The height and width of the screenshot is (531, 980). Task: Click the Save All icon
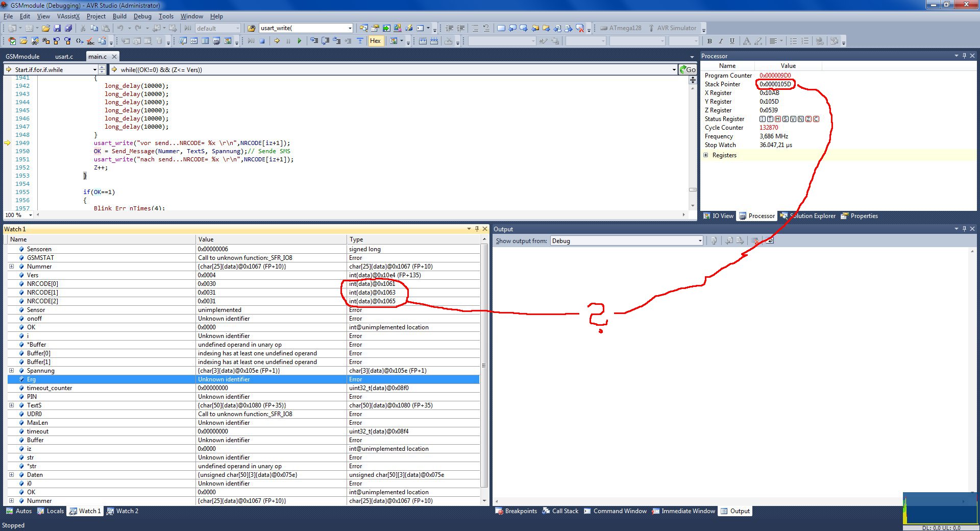tap(68, 28)
